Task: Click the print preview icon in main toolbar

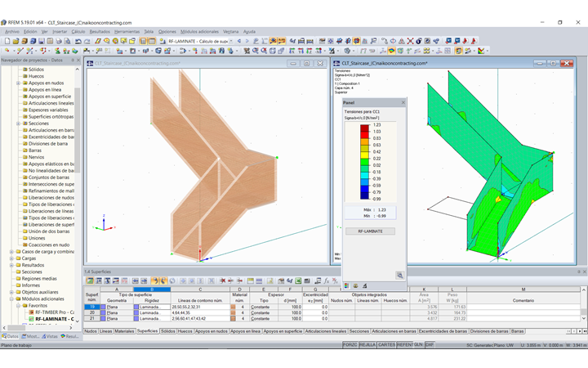Action: point(67,41)
